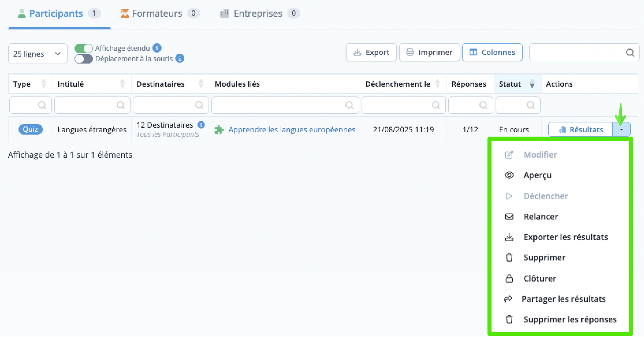Switch to the Formateurs tab
Screen dimensions: 644x337
[x=157, y=14]
